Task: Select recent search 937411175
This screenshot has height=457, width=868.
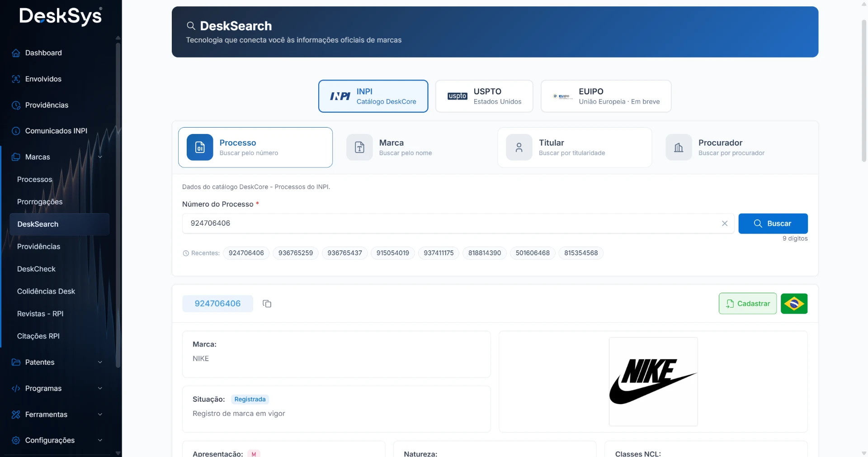Action: [x=439, y=253]
